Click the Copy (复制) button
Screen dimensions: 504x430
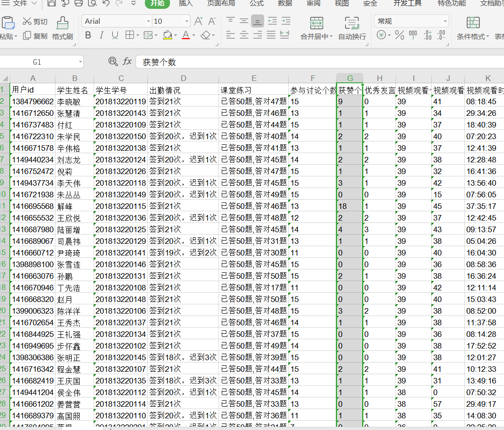pos(35,36)
